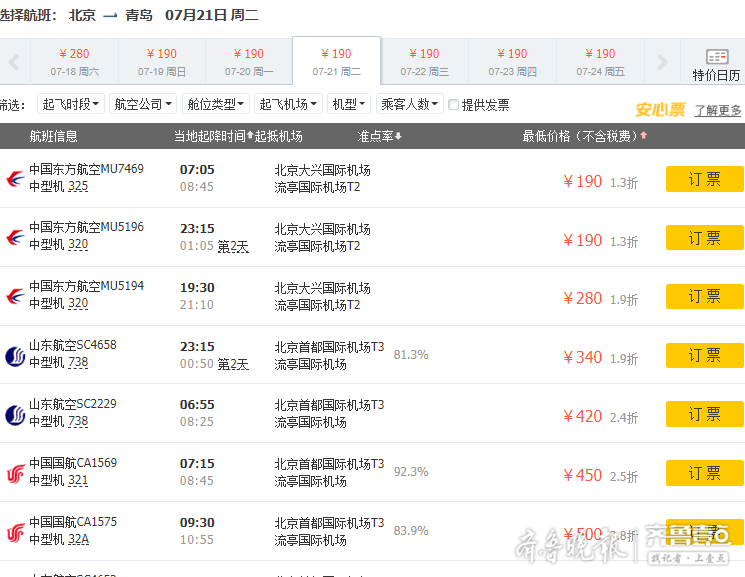
Task: Click China Eastern logo for flight MU7469
Action: coord(15,179)
